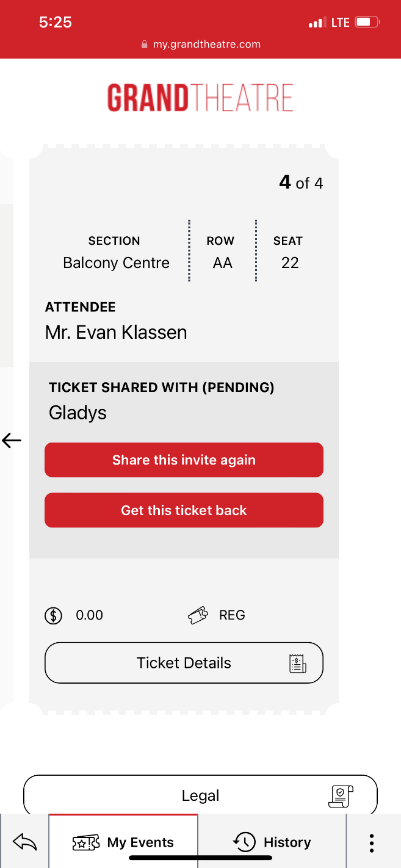This screenshot has height=868, width=401.
Task: Switch to the History tab
Action: point(272,842)
